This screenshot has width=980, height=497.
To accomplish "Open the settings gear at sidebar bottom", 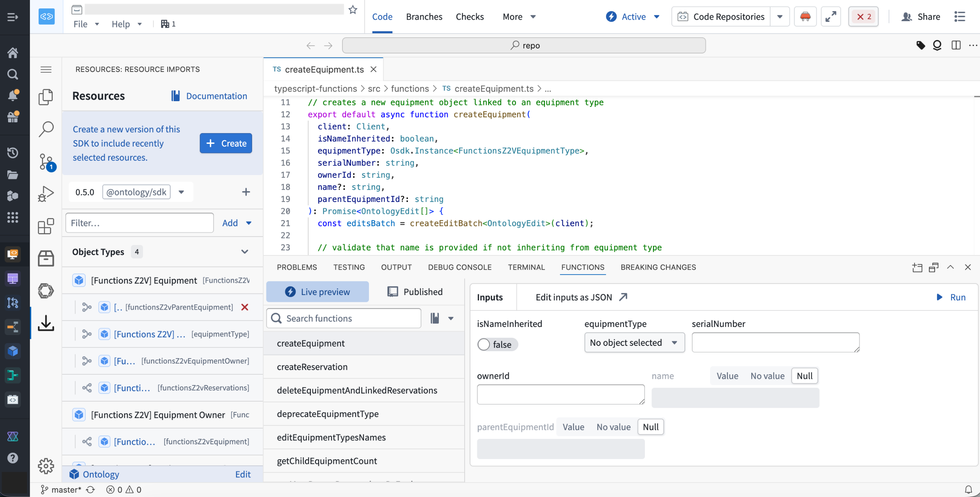I will pyautogui.click(x=46, y=466).
